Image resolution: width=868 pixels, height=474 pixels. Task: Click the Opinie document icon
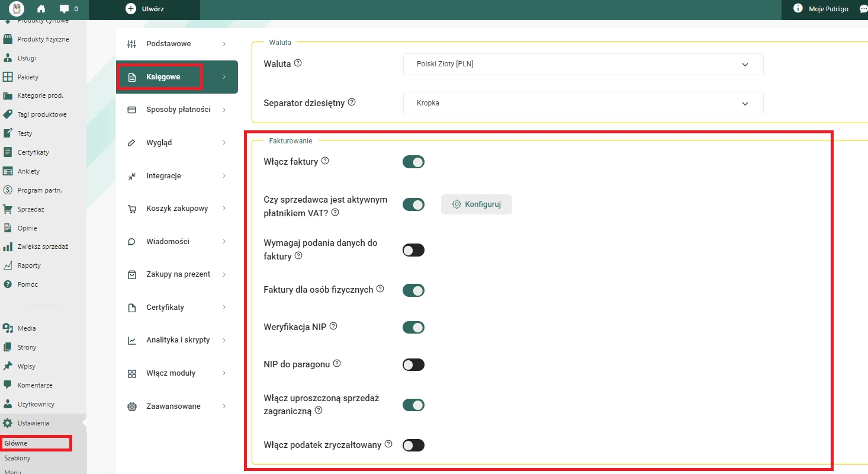point(8,228)
